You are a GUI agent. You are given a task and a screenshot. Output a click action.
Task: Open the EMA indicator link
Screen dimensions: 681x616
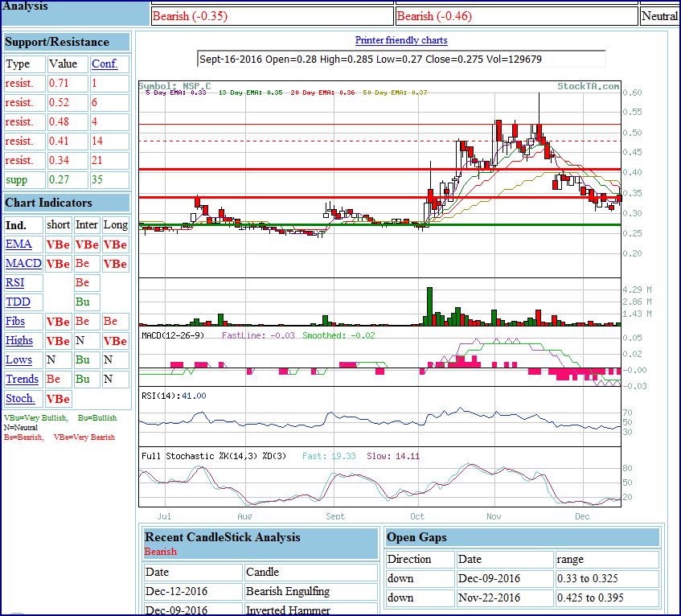click(x=18, y=244)
